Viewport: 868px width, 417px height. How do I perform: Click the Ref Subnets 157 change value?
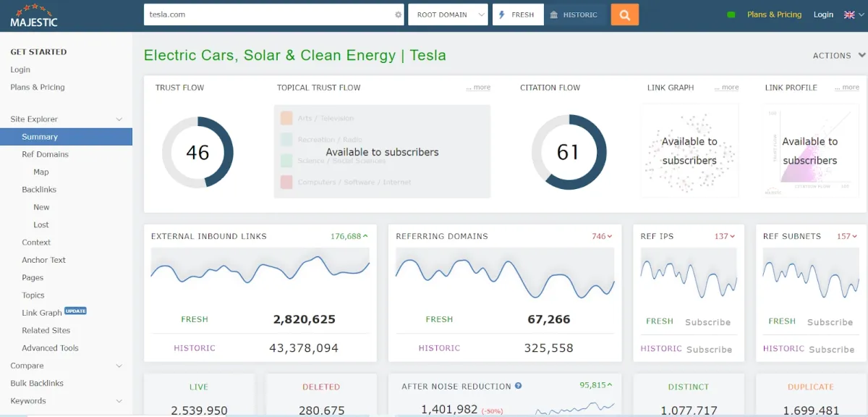[x=847, y=236]
